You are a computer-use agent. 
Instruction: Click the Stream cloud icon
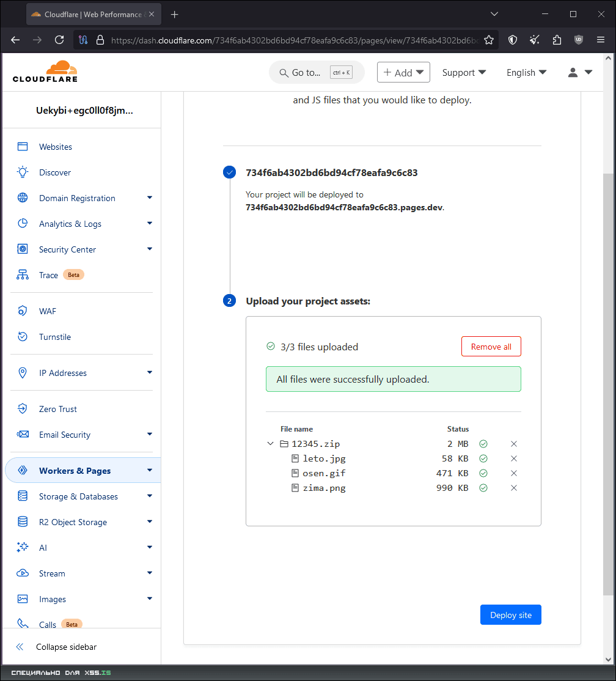23,573
